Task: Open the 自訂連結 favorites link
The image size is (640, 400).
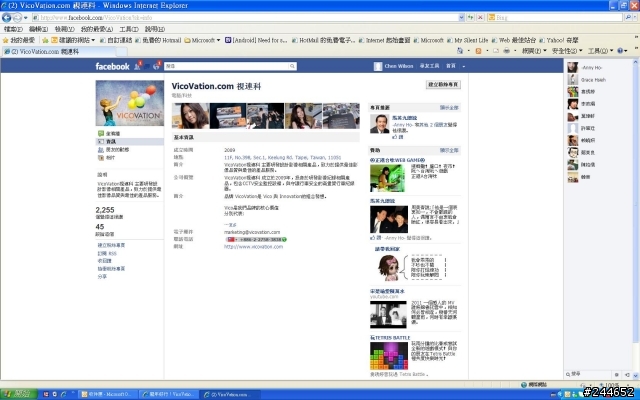Action: point(116,40)
